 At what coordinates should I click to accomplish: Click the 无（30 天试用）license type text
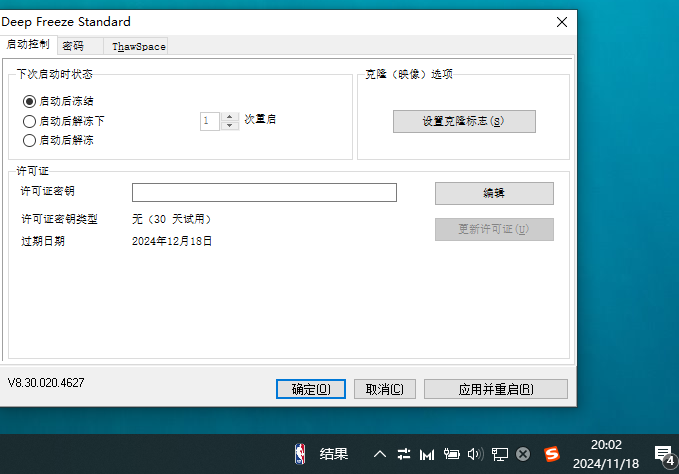tap(171, 219)
